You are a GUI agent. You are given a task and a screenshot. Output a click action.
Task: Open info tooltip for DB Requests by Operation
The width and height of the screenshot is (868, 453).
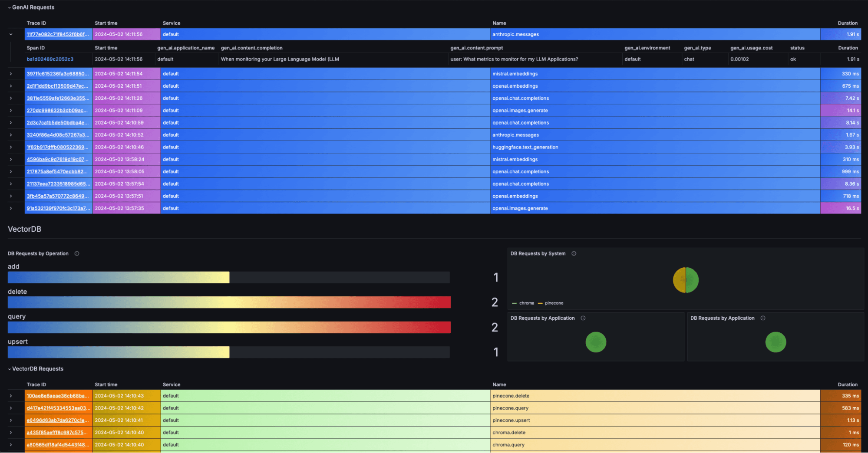[77, 253]
